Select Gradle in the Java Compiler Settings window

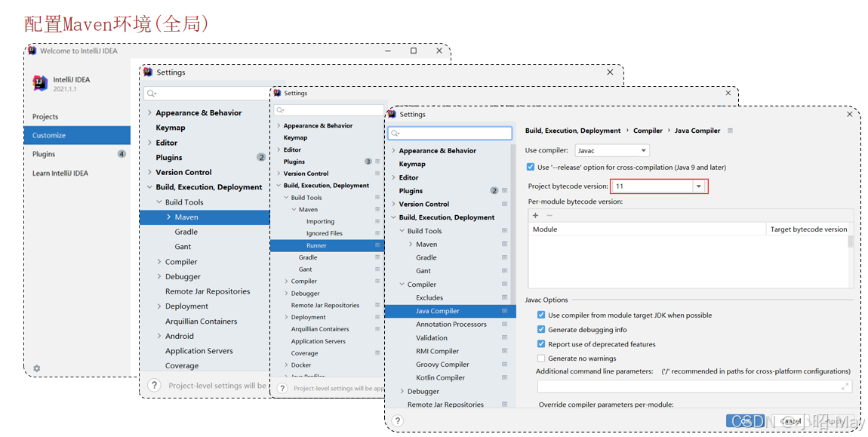(426, 257)
